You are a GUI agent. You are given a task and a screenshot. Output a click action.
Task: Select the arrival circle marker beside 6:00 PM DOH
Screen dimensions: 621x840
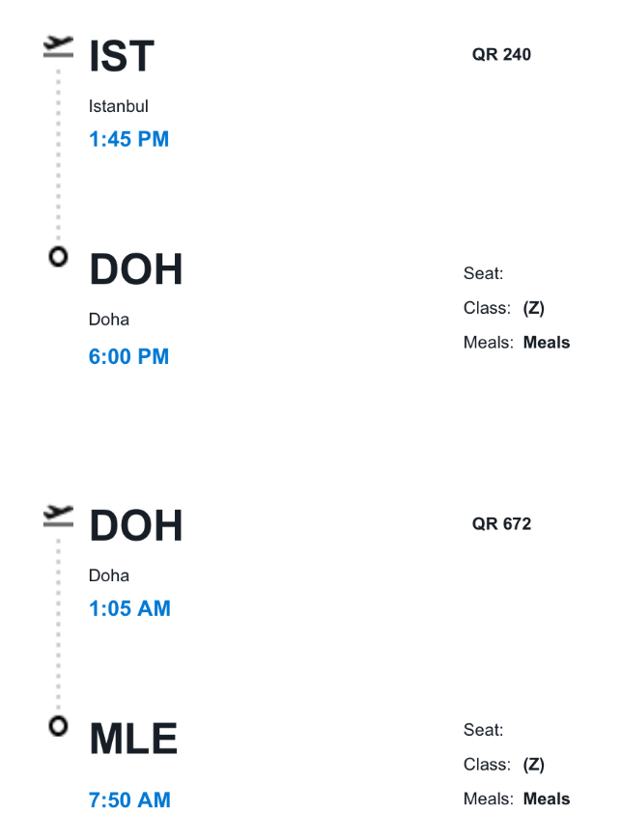click(59, 257)
